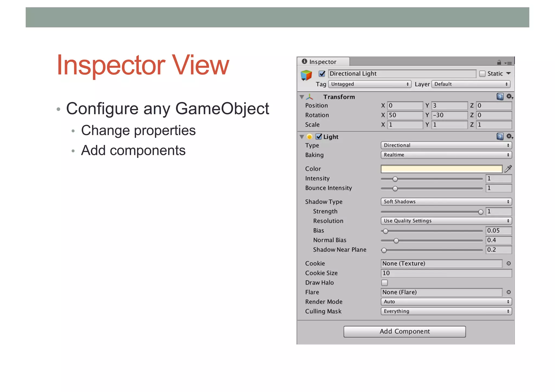The image size is (555, 392).
Task: Click the Rotation X field showing 50
Action: click(x=405, y=115)
